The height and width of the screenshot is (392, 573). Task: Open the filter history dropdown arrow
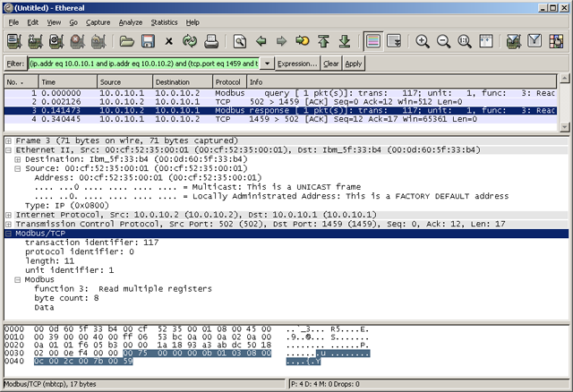(x=268, y=64)
